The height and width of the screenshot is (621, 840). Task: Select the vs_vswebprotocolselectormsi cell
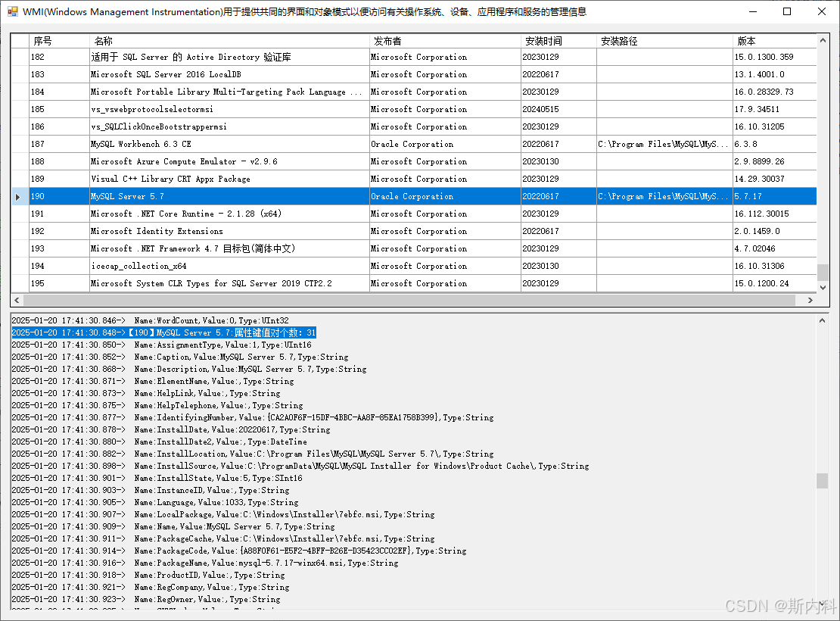point(229,109)
